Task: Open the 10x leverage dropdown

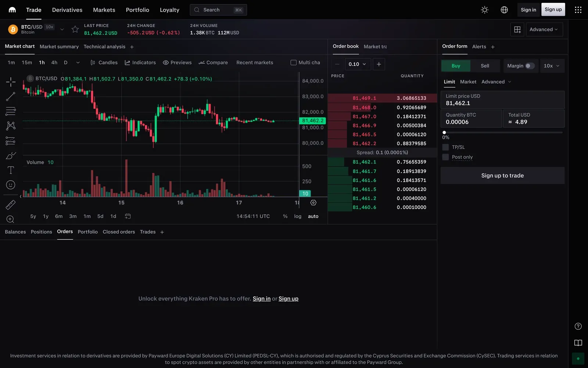Action: pos(552,66)
